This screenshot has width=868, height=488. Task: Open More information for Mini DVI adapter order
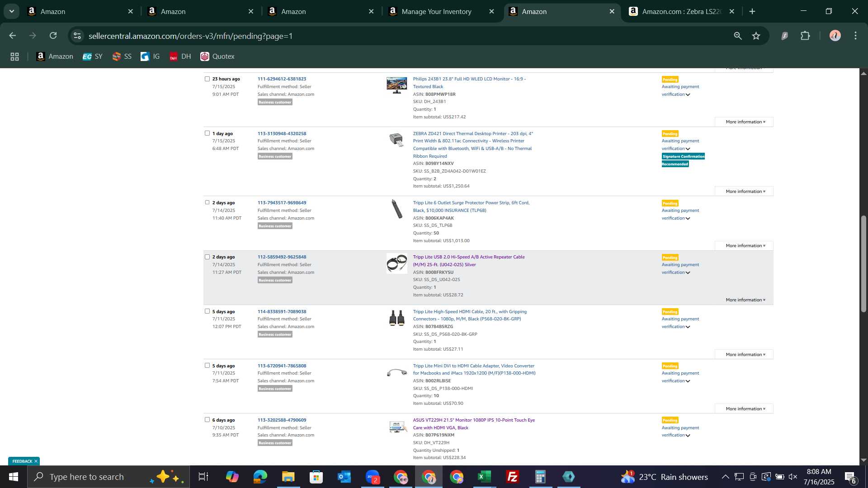744,409
